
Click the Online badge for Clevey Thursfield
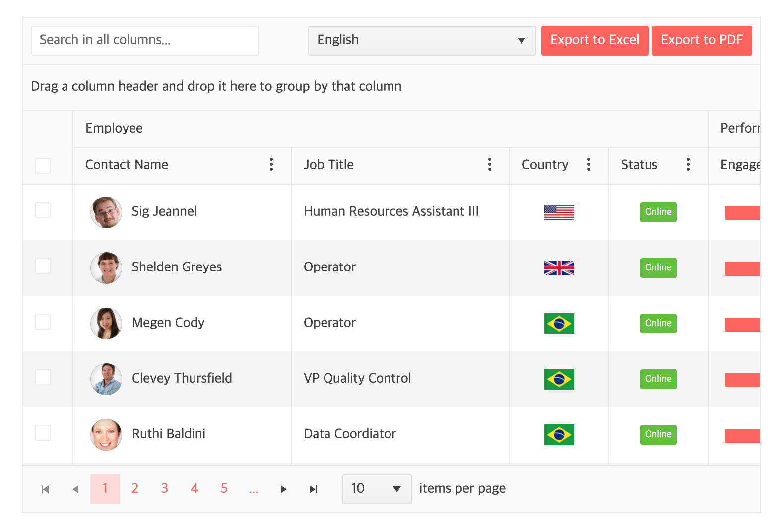coord(658,379)
